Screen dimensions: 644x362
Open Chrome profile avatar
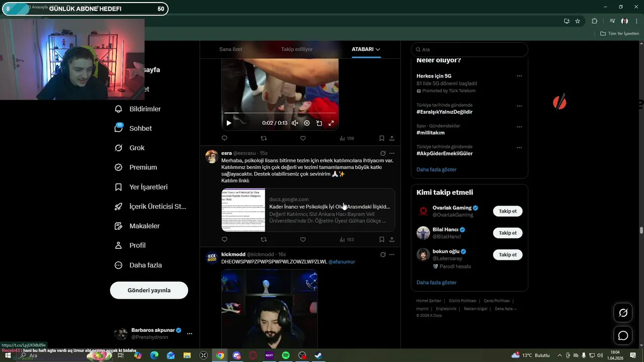624,21
